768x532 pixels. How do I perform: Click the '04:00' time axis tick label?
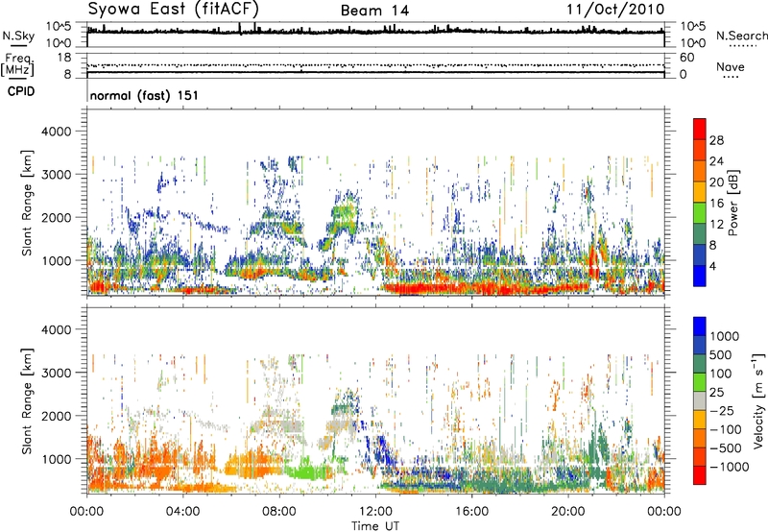click(183, 512)
